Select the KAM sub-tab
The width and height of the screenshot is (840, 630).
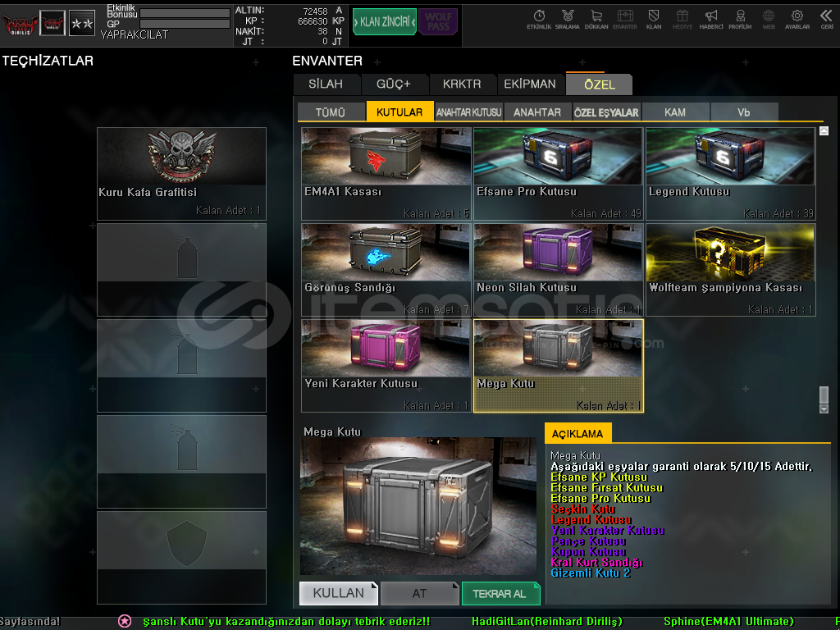675,112
